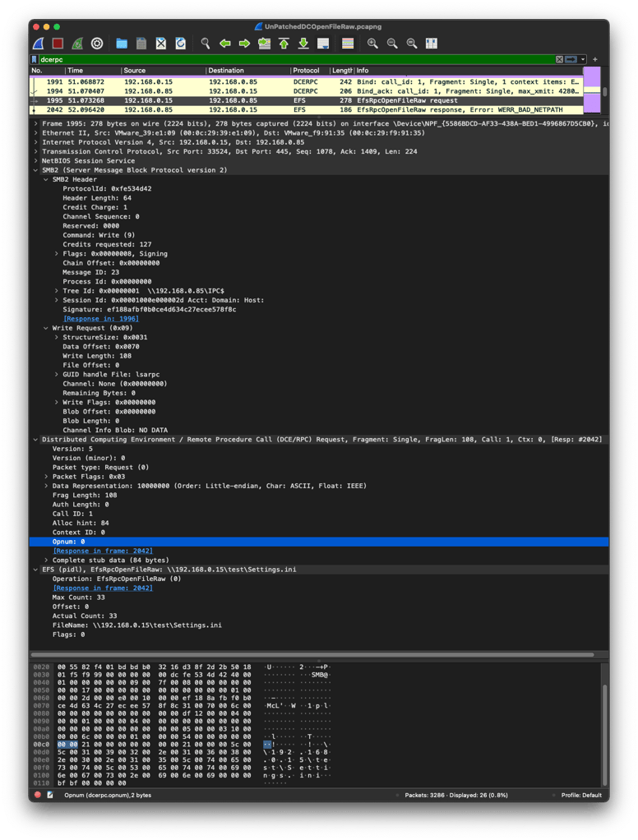
Task: Expand Complete stub data (84 bytes)
Action: (46, 560)
